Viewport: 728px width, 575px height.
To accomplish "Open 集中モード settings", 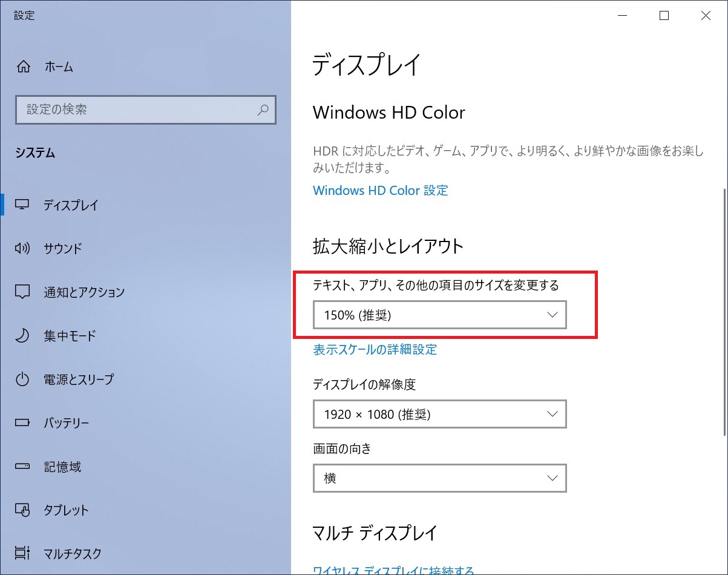I will pos(146,335).
